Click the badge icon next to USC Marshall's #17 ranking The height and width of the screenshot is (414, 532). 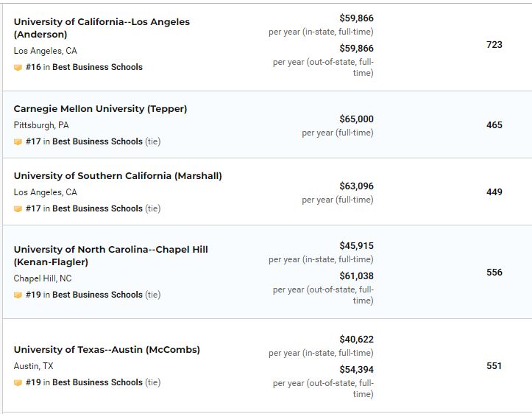pos(18,208)
